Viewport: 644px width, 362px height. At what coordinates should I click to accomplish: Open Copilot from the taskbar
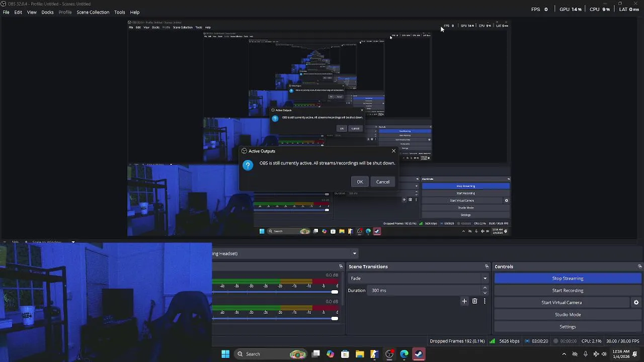point(331,354)
